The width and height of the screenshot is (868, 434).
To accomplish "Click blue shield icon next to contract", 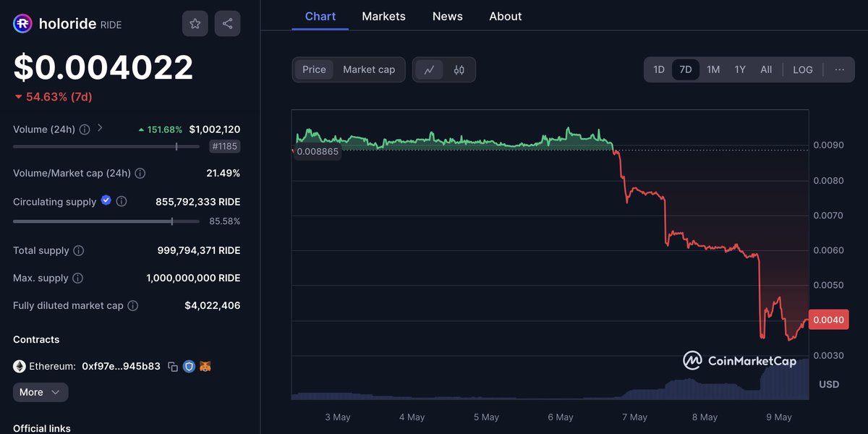I will click(x=189, y=367).
